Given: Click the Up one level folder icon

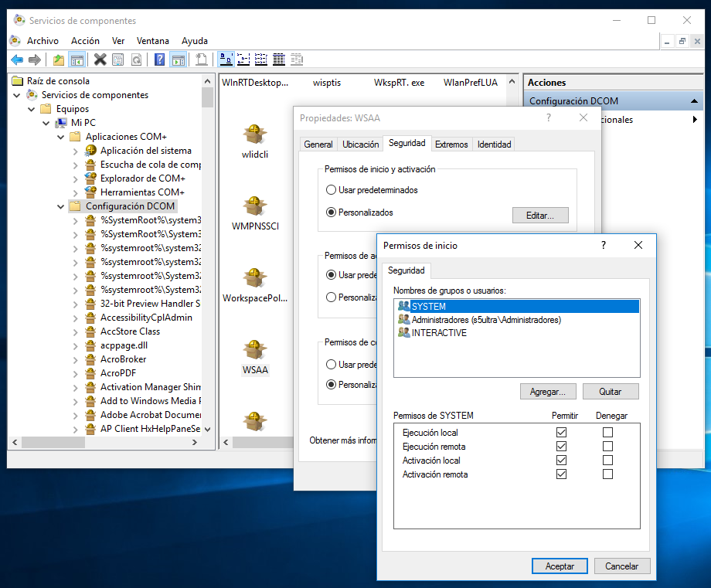Looking at the screenshot, I should point(59,59).
